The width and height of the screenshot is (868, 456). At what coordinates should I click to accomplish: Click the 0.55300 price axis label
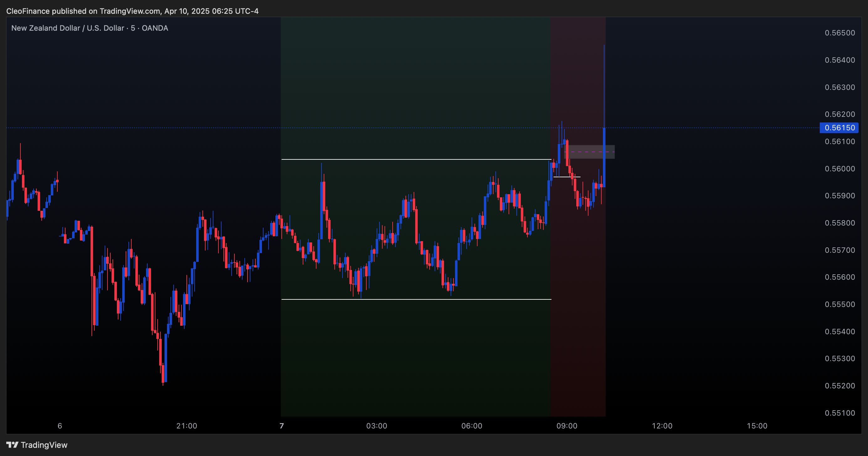840,359
